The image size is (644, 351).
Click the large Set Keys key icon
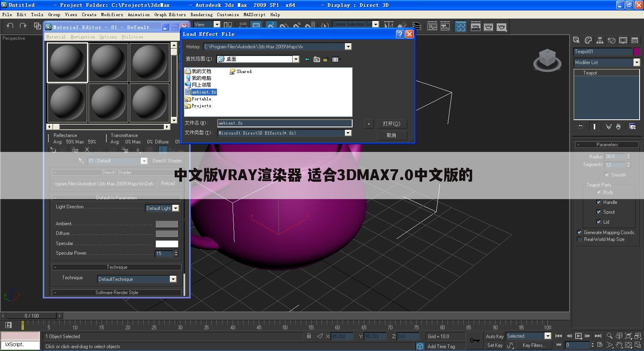pyautogui.click(x=475, y=341)
